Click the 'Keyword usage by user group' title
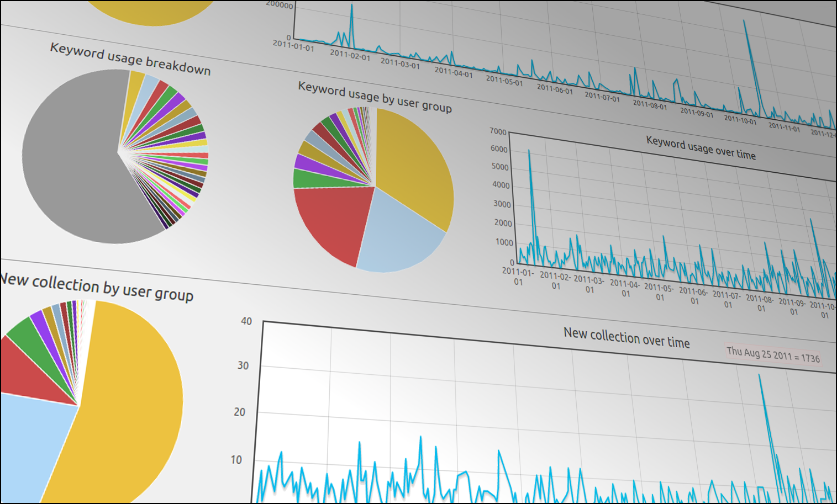The image size is (837, 504). coord(375,97)
